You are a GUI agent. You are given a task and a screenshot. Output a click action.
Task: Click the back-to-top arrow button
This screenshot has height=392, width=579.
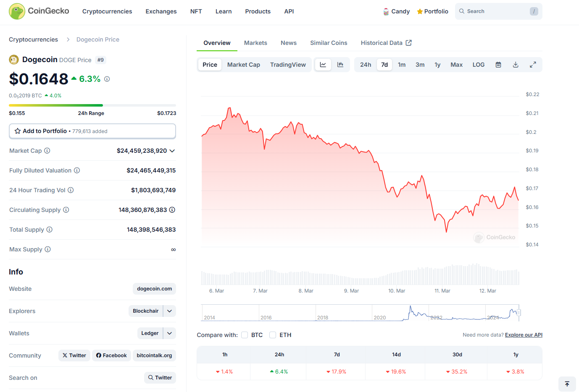tap(567, 384)
